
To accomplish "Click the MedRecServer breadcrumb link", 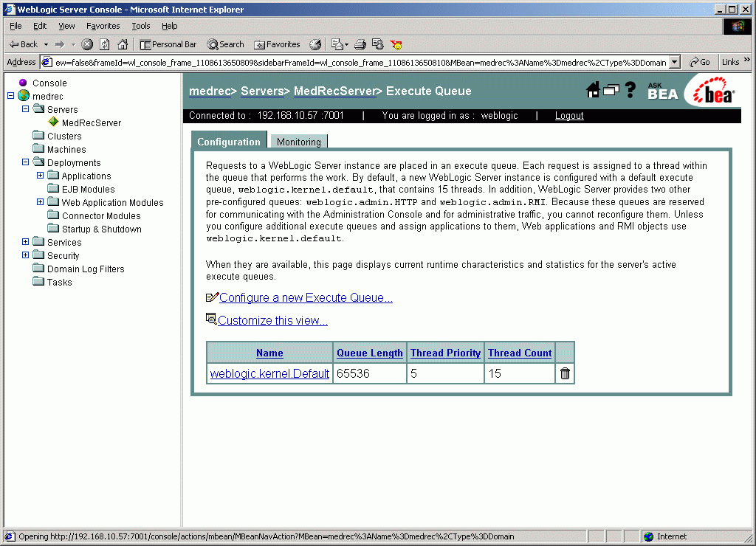I will [334, 91].
